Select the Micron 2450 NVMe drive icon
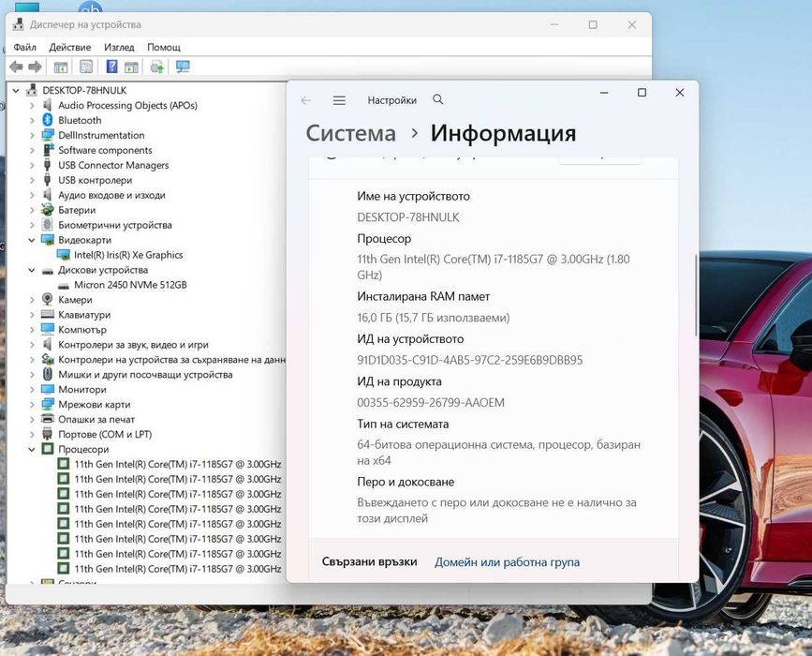812x656 pixels. pos(63,285)
